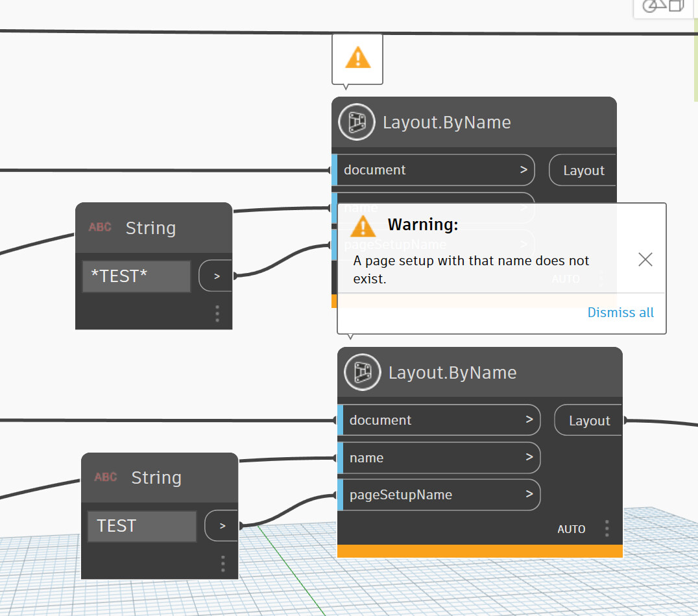
Task: Select the pageSetupName input of the bottom node
Action: pyautogui.click(x=439, y=495)
